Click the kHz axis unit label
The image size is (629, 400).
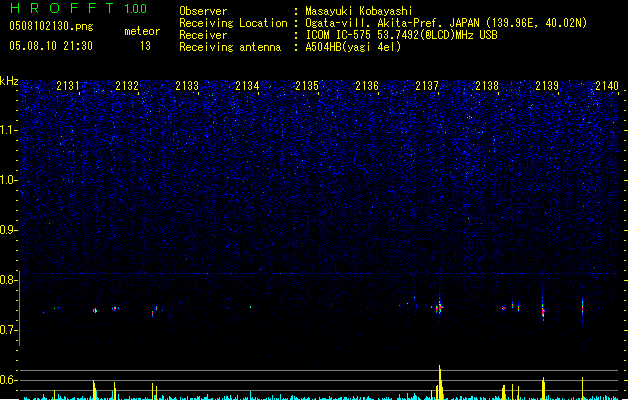tap(9, 81)
